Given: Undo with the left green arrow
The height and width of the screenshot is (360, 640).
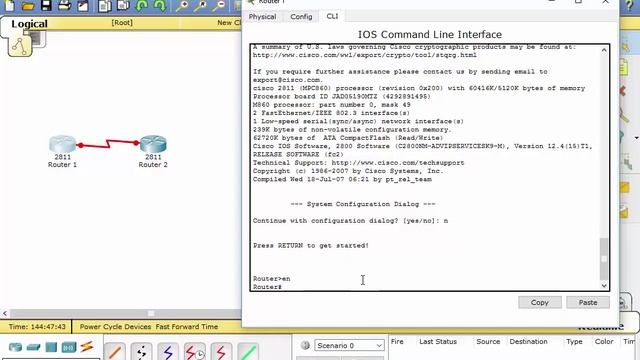Looking at the screenshot, I should point(142,5).
